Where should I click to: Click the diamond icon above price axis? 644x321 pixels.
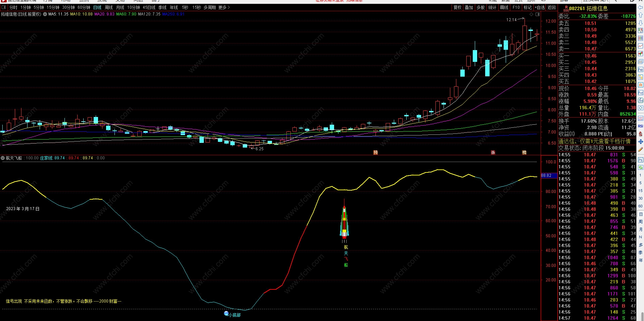[x=531, y=14]
